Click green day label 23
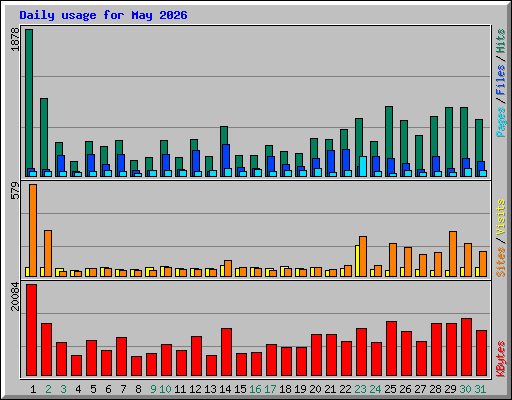Screen dimensions: 512x400 point(360,389)
